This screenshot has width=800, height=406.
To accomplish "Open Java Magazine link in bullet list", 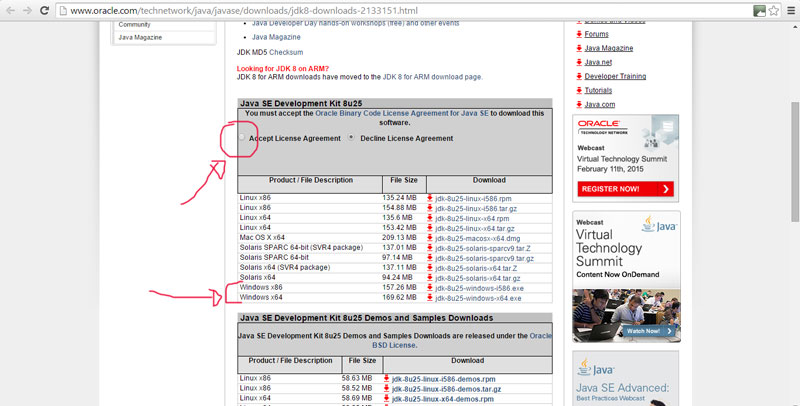I will (x=276, y=37).
